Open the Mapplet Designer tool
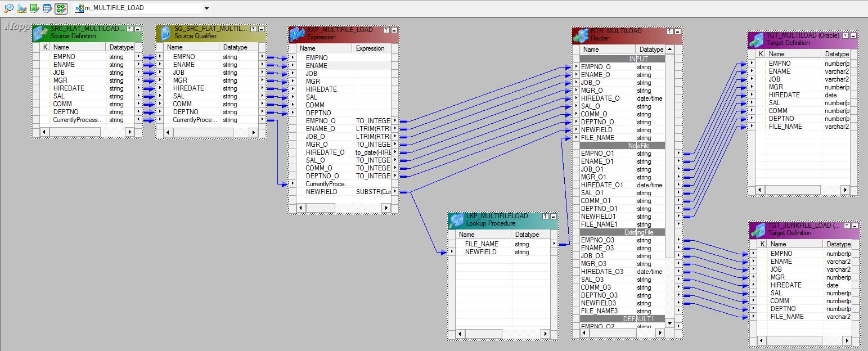This screenshot has height=351, width=868. tap(47, 8)
